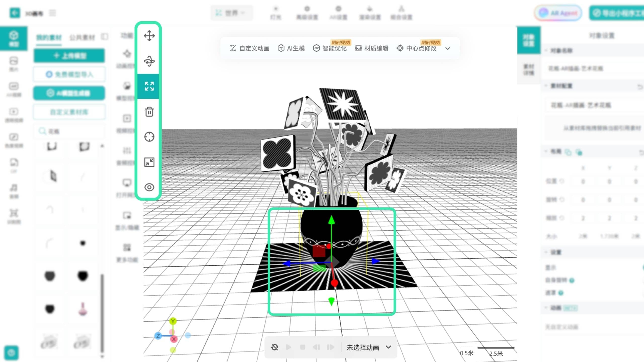Open 自定义动画 custom animation
Viewport: 644px width, 362px height.
coord(250,48)
